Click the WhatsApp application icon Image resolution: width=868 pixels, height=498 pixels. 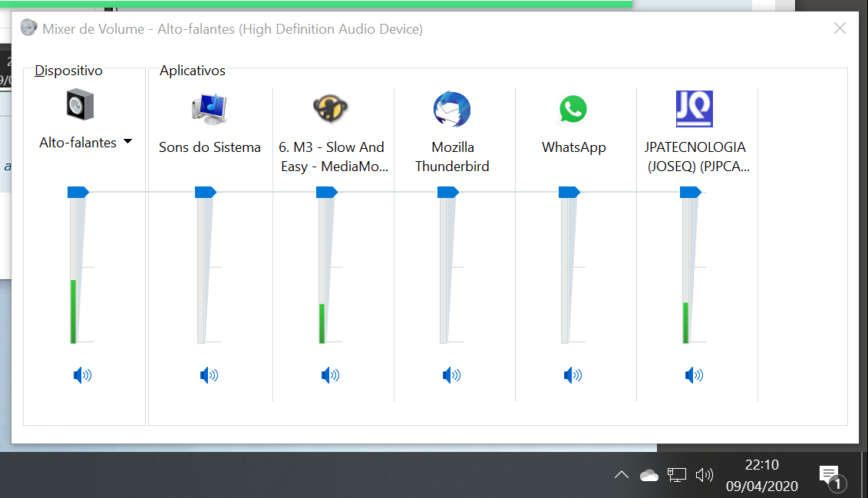(573, 109)
